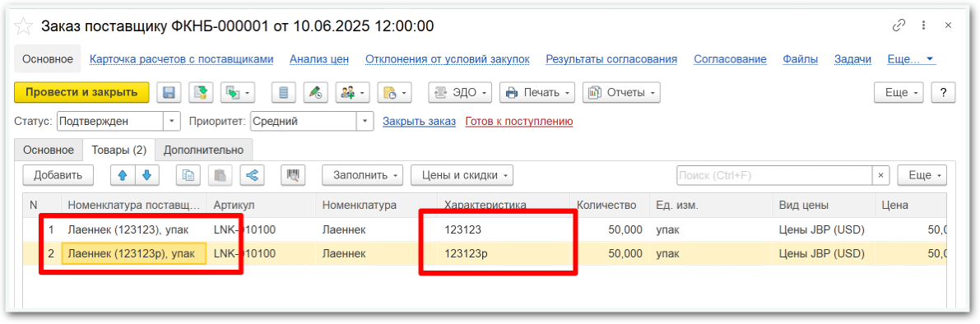The image size is (980, 324).
Task: Click the chain link icon in title bar
Action: (899, 25)
